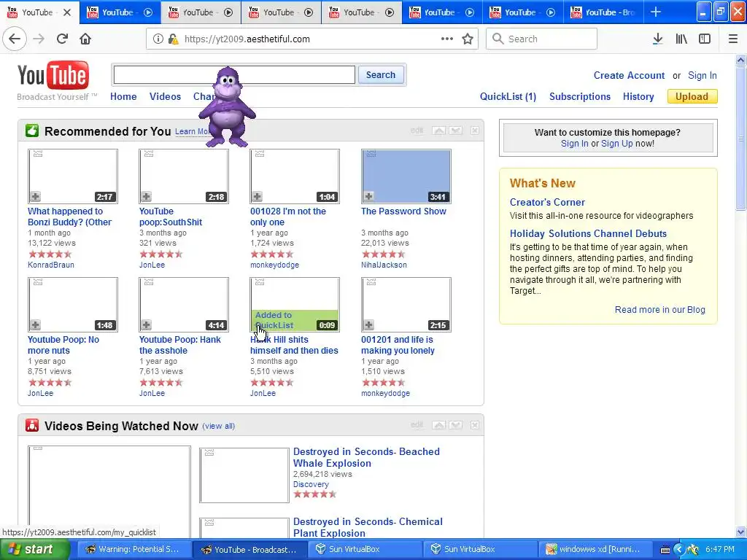Click Sign In in the top-right header
The width and height of the screenshot is (747, 560).
point(703,75)
